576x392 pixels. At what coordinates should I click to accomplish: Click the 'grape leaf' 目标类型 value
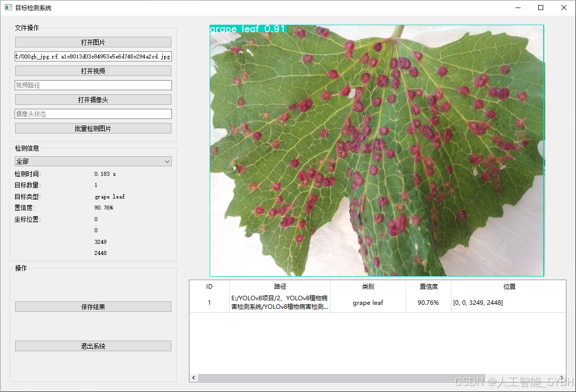110,197
